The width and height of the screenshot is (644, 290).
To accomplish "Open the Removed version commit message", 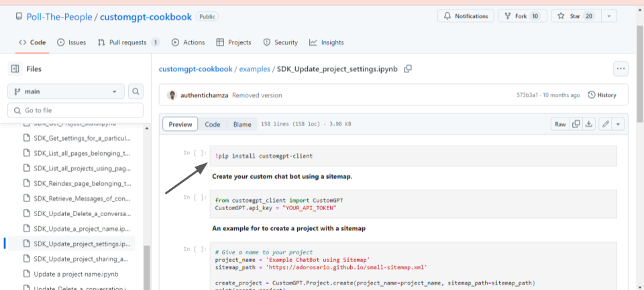I will 257,95.
